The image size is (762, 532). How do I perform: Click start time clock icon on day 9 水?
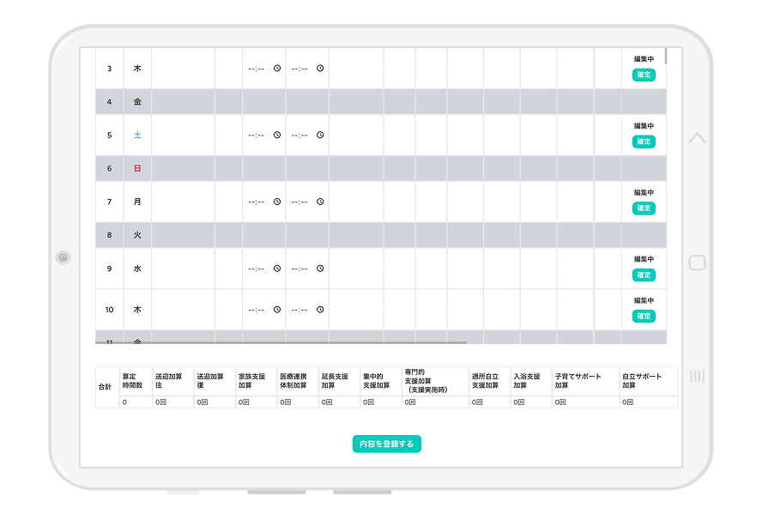tap(277, 269)
